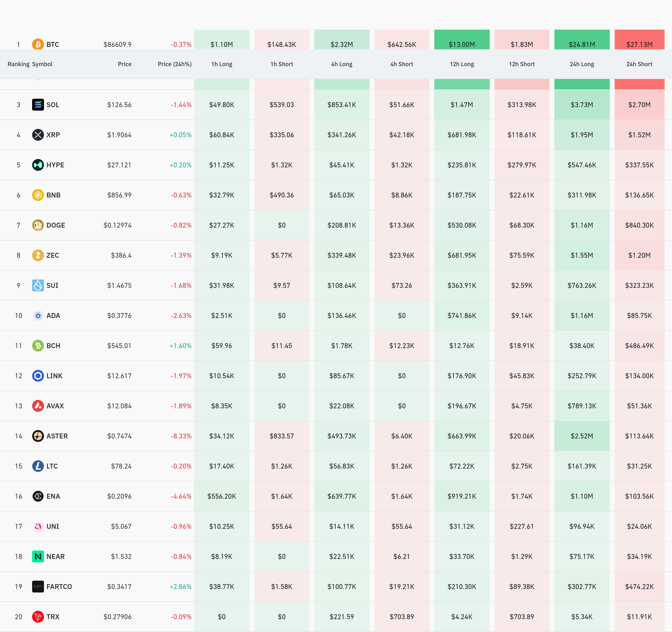Sort by 1h Short column header
Viewport: 672px width, 632px height.
coord(282,64)
